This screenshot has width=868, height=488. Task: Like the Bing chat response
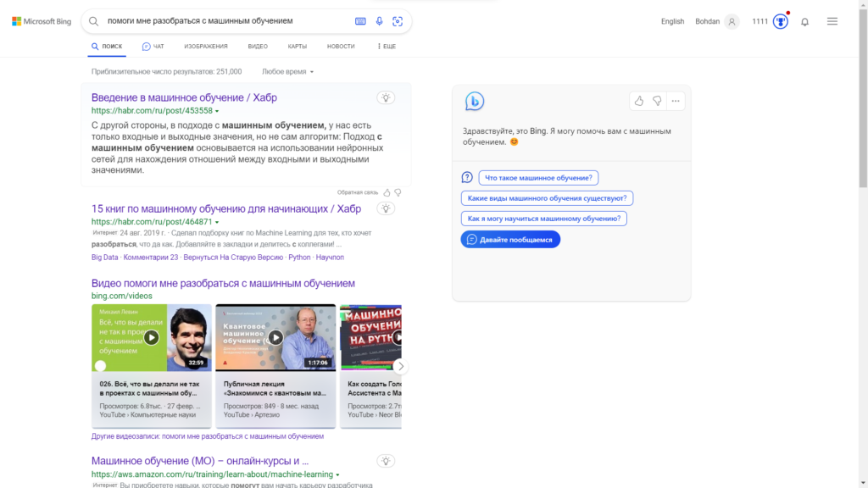639,101
